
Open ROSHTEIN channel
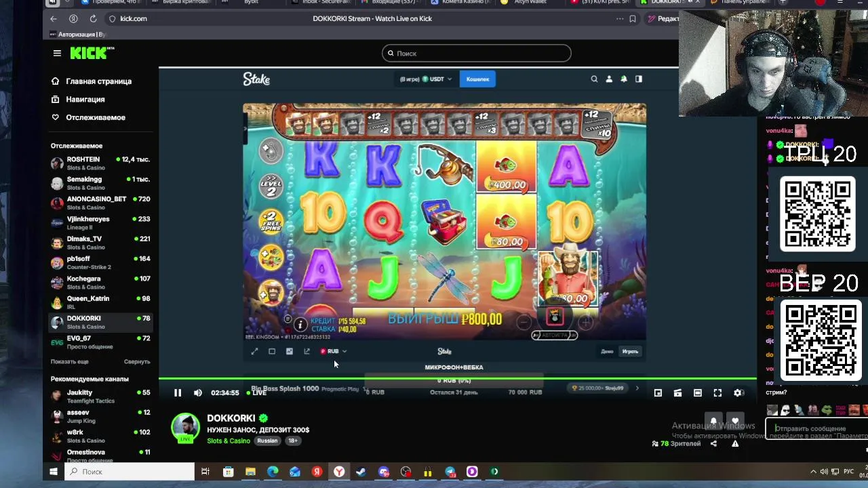[100, 163]
